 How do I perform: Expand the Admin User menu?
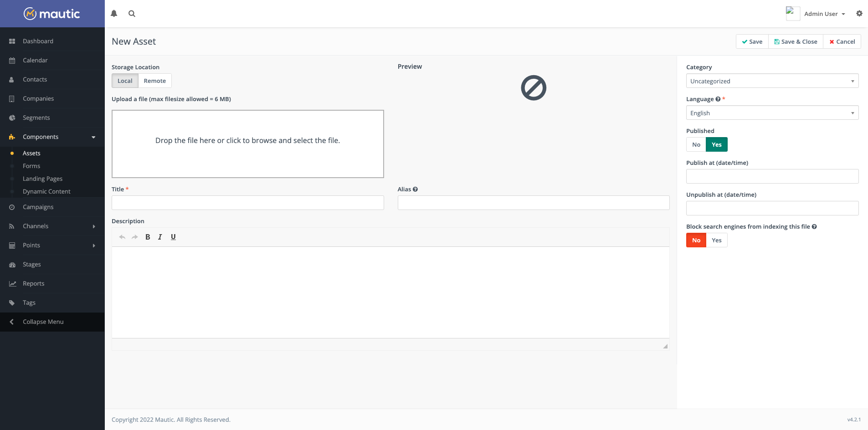(824, 14)
